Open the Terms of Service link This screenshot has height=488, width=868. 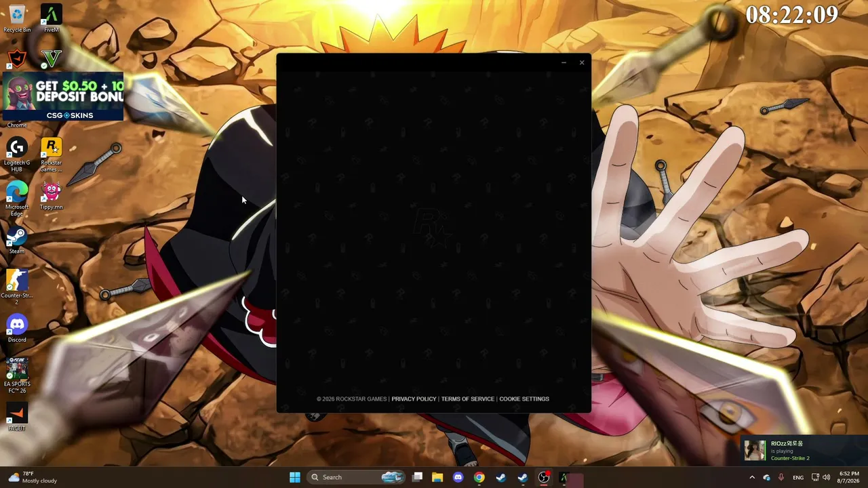tap(468, 399)
